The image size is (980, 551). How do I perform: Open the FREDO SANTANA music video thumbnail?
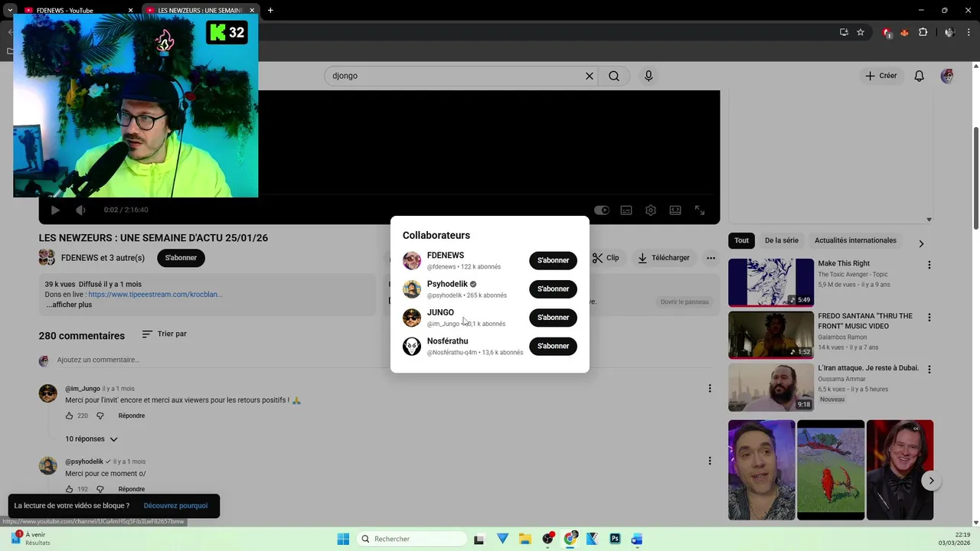771,334
